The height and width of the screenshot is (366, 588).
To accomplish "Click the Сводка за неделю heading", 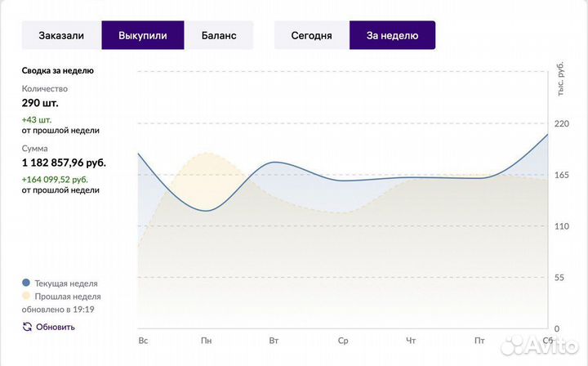I will coord(58,70).
